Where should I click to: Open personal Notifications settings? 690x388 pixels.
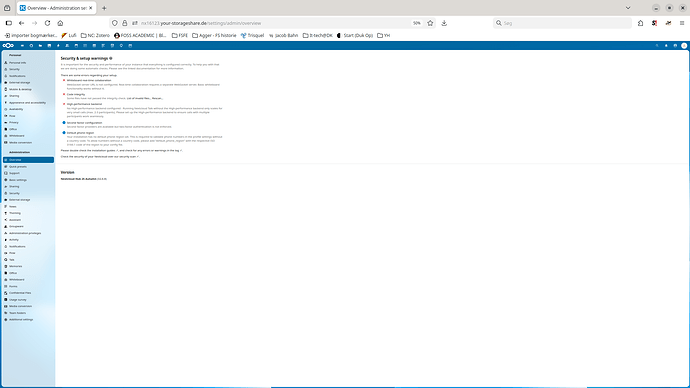(28, 76)
